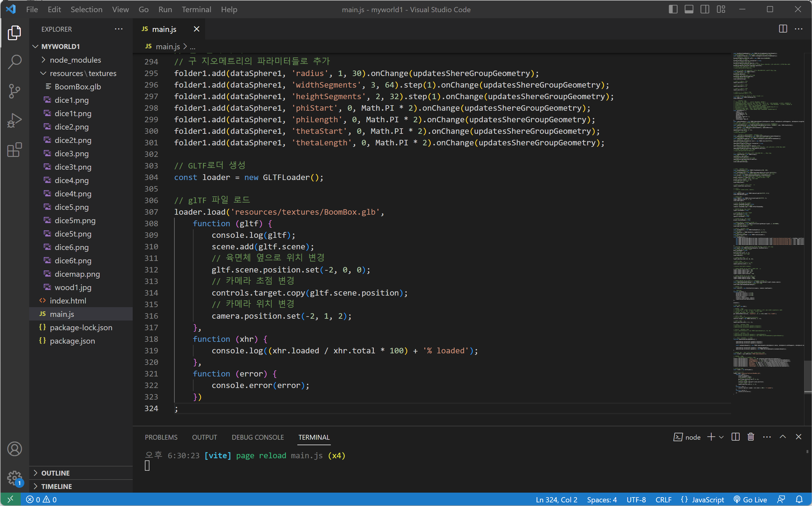The width and height of the screenshot is (812, 506).
Task: Open the Manage gear icon
Action: [x=14, y=478]
